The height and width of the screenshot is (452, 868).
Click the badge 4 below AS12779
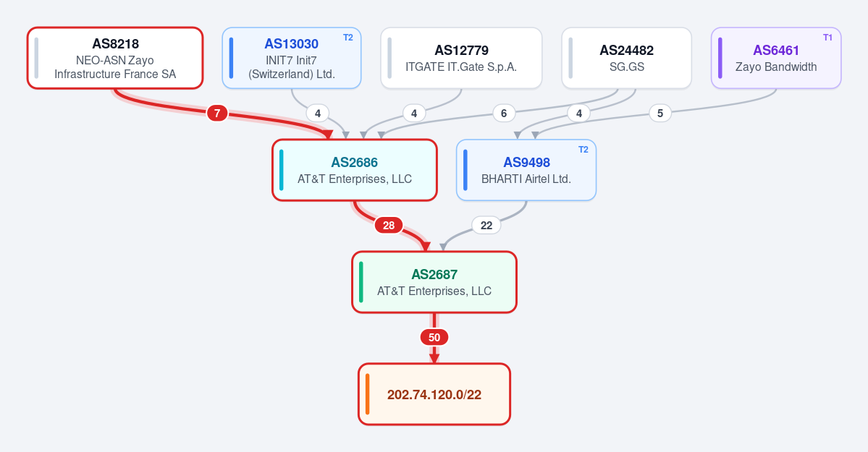[414, 114]
